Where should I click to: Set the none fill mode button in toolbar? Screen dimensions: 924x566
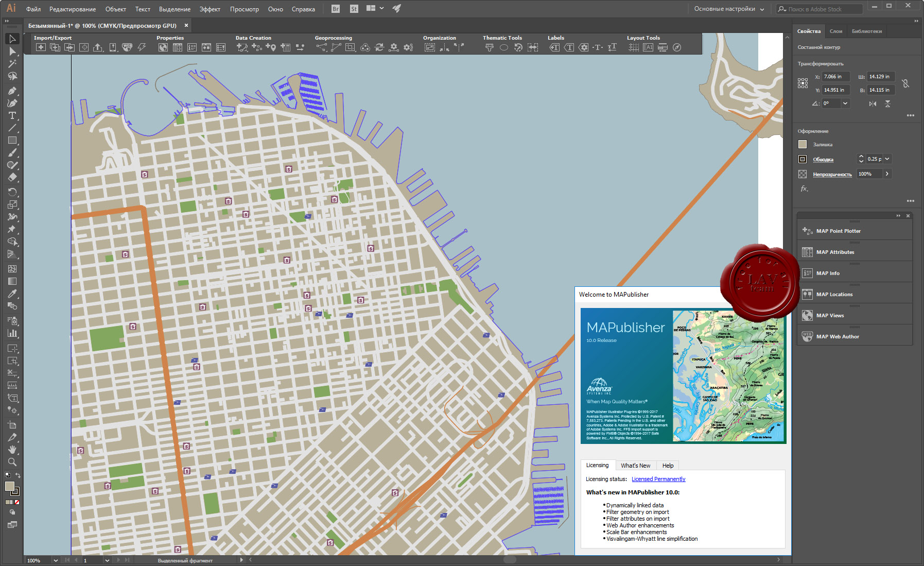pos(17,502)
